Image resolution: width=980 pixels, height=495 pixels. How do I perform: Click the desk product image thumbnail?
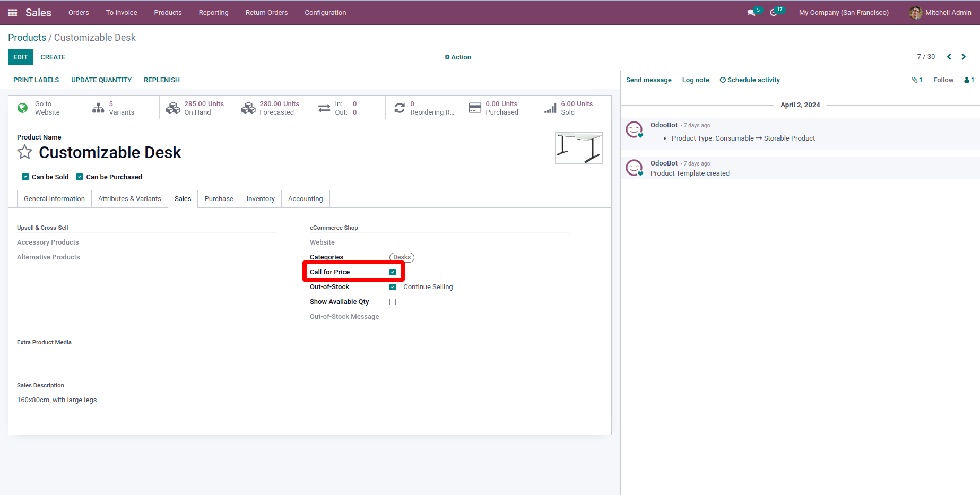click(579, 148)
